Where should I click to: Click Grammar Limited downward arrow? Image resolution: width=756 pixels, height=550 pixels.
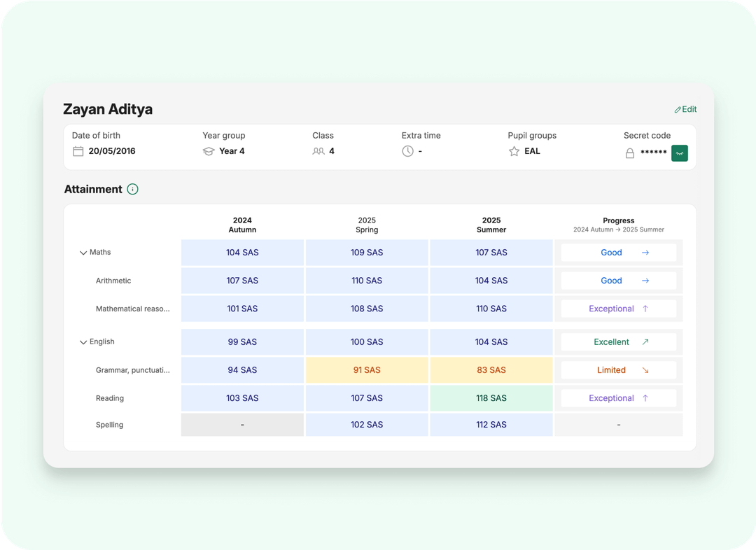coord(645,370)
